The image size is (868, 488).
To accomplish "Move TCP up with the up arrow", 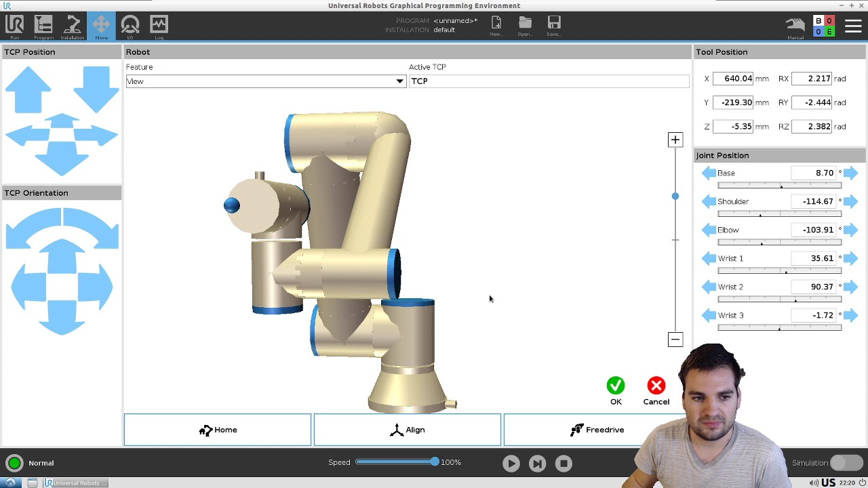I will (x=28, y=89).
